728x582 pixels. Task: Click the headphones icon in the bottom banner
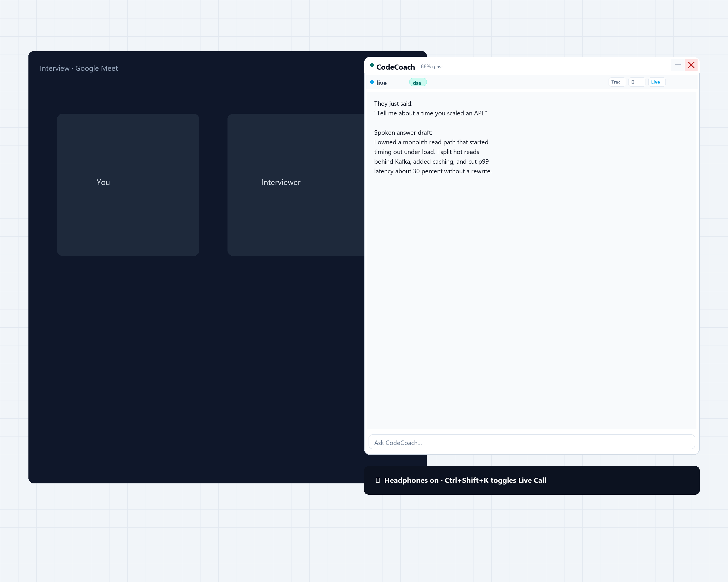(377, 480)
